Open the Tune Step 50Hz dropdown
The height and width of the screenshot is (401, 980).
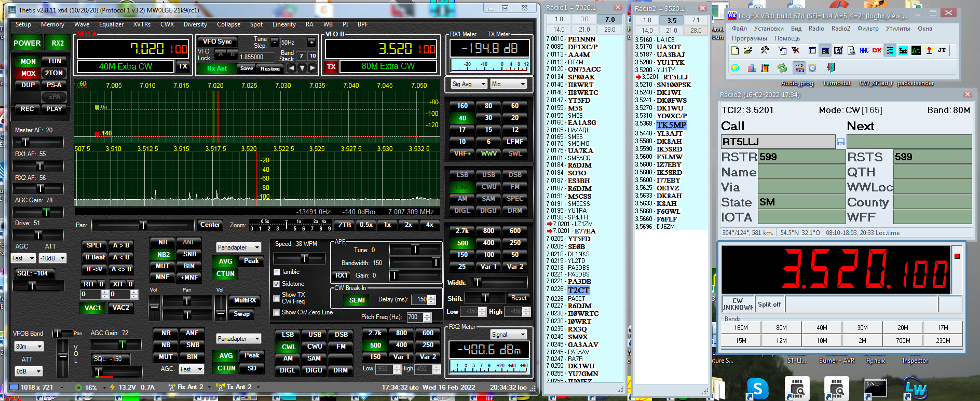293,43
